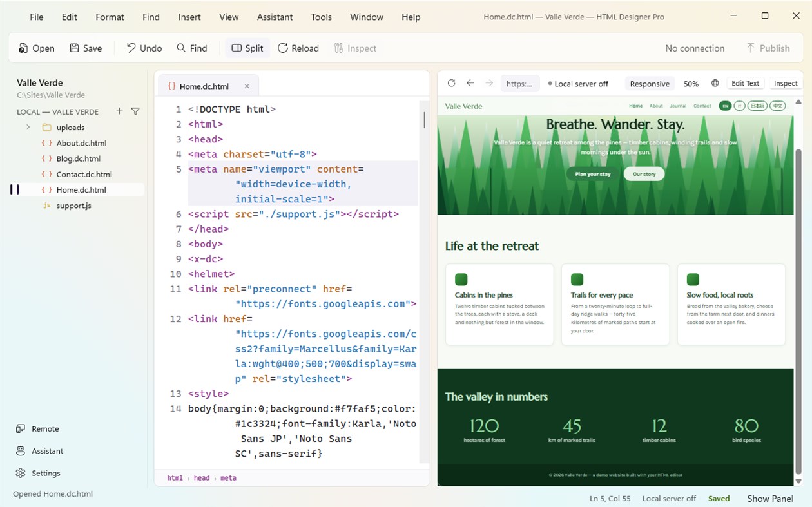Select the IT language pill
Viewport: 812px width, 507px height.
(x=740, y=106)
